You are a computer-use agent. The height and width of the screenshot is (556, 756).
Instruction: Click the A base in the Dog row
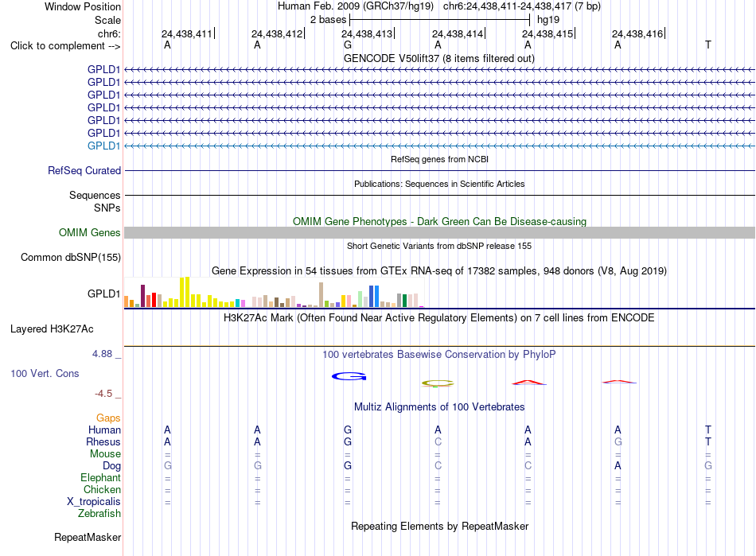(618, 466)
